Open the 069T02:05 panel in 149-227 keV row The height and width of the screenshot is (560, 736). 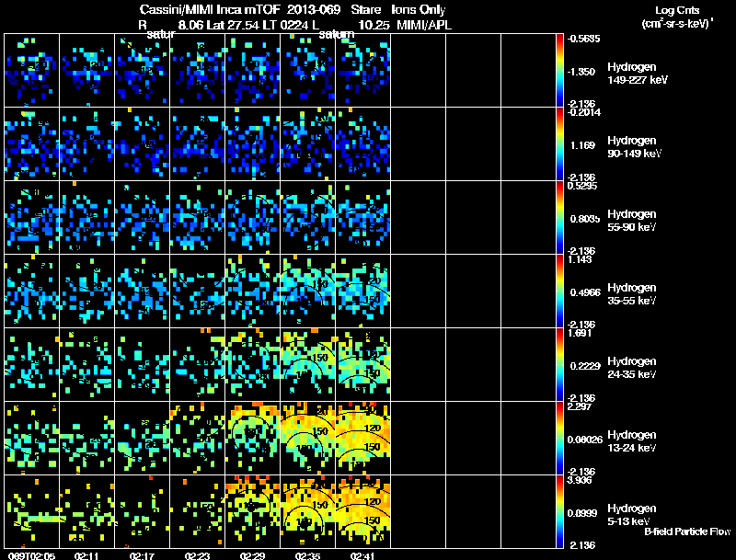click(x=31, y=71)
